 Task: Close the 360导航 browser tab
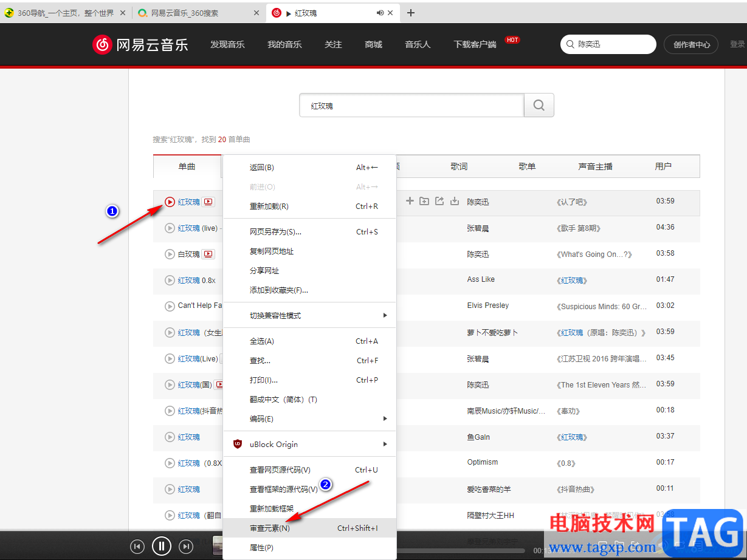[123, 13]
